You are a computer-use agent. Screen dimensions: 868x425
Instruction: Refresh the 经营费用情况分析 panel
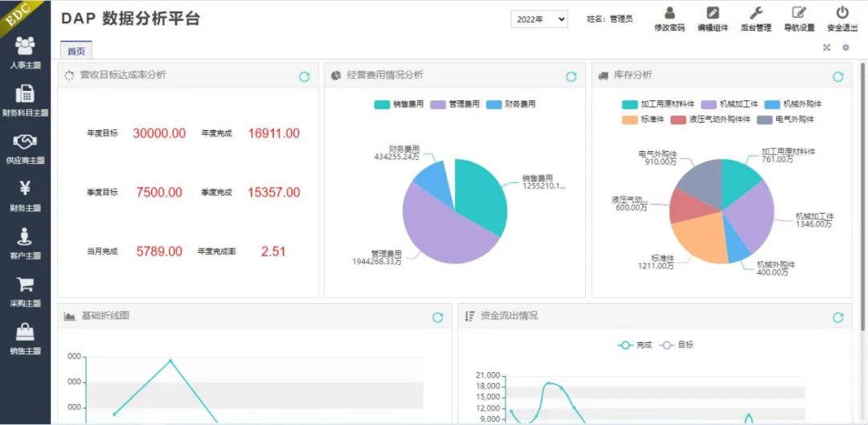[571, 77]
